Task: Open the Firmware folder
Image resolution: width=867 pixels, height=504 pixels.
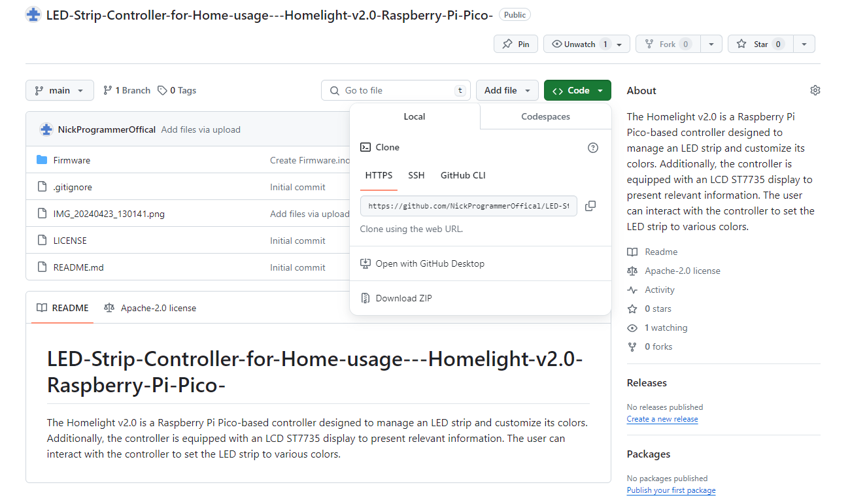Action: (72, 160)
